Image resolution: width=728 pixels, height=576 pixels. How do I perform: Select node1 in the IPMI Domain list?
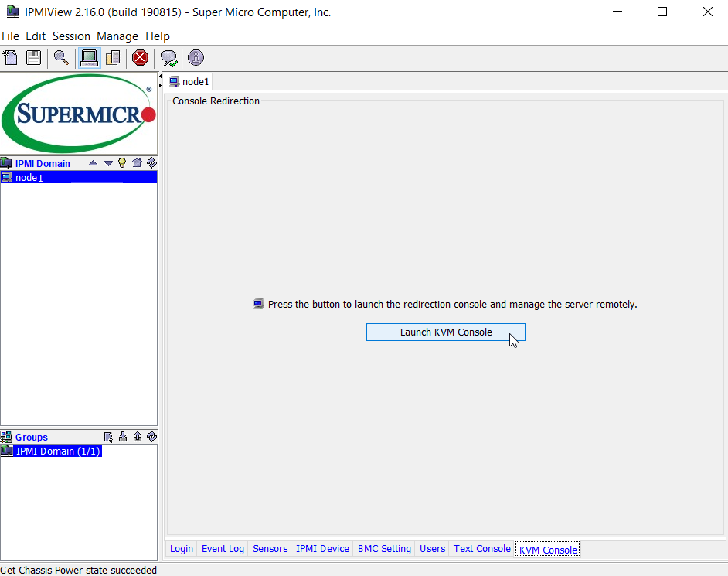pyautogui.click(x=79, y=178)
